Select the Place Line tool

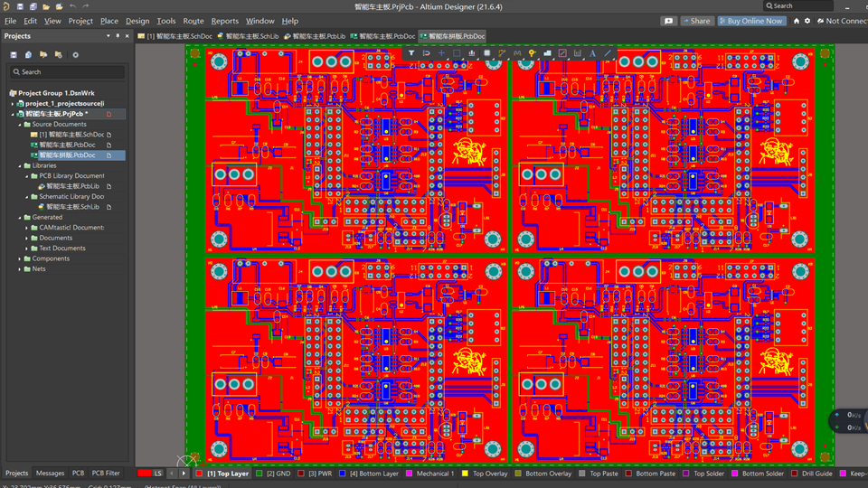[x=608, y=53]
